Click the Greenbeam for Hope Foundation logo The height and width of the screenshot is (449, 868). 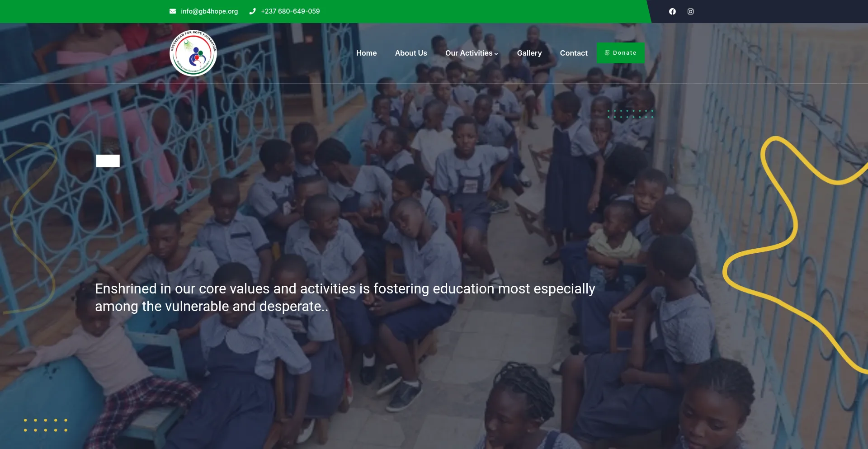click(x=193, y=53)
